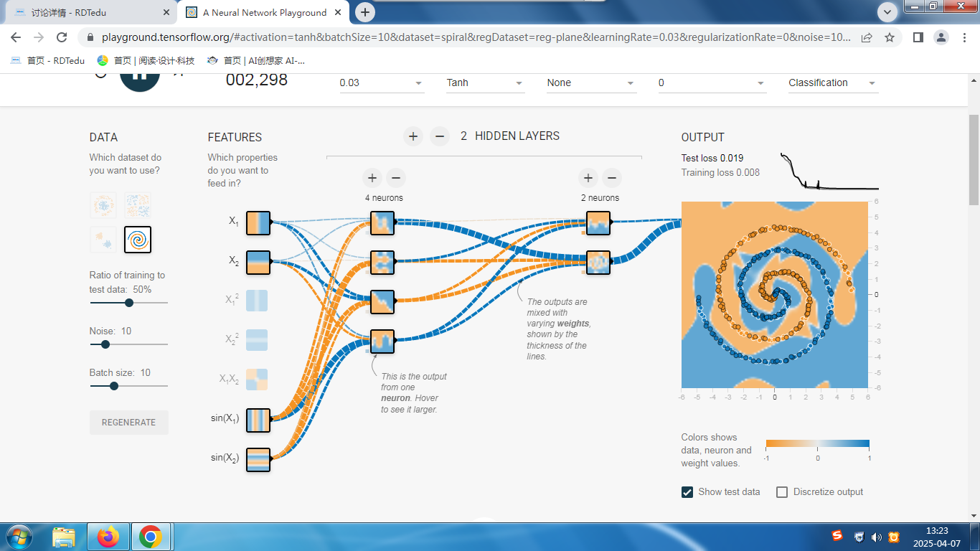Toggle the X1 squared feature
980x551 pixels.
click(257, 300)
